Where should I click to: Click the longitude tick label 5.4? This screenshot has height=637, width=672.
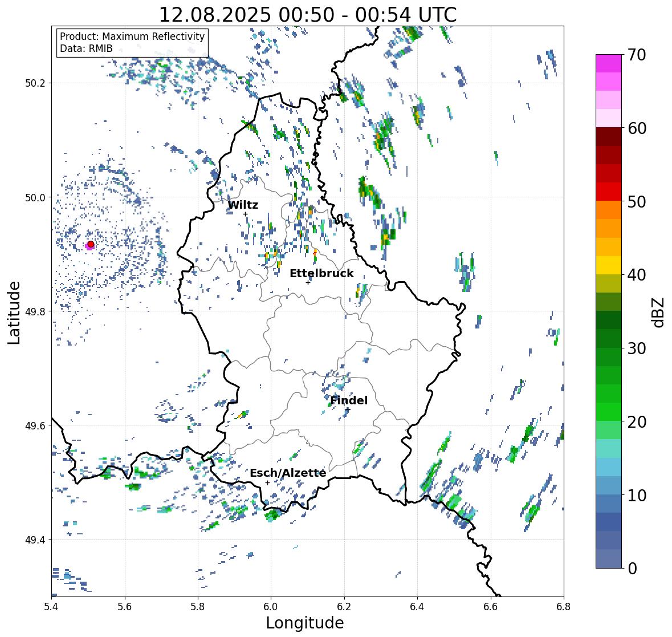[51, 606]
